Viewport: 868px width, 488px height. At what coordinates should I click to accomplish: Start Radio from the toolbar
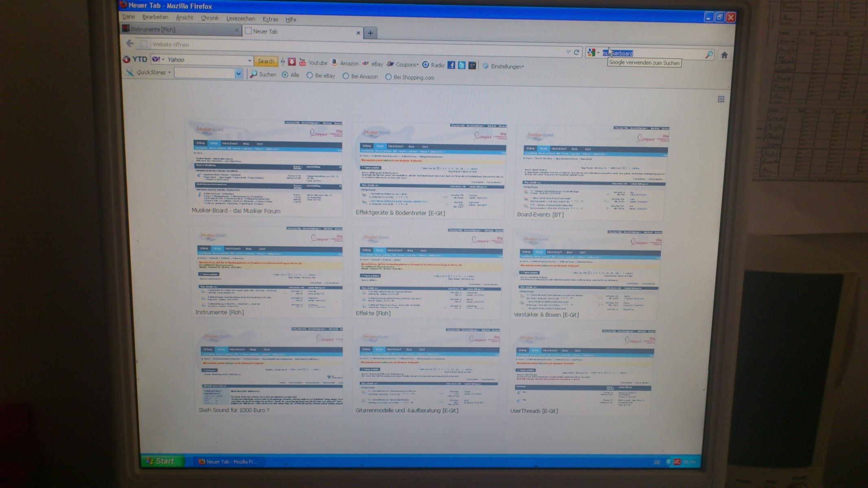[433, 65]
